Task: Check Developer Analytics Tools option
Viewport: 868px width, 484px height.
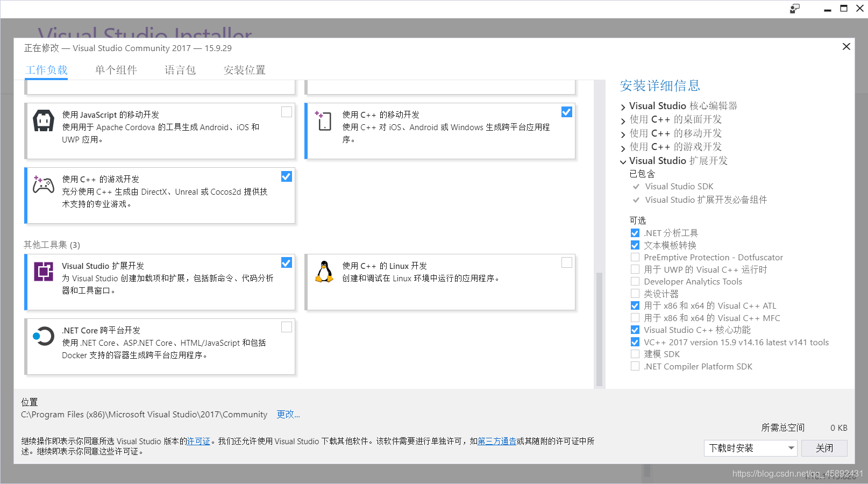Action: [x=635, y=281]
